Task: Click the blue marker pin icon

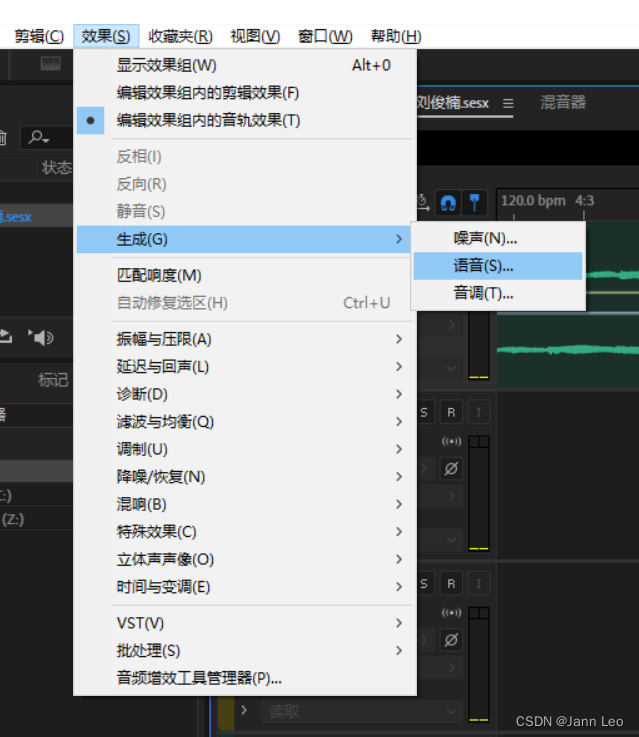Action: point(475,203)
